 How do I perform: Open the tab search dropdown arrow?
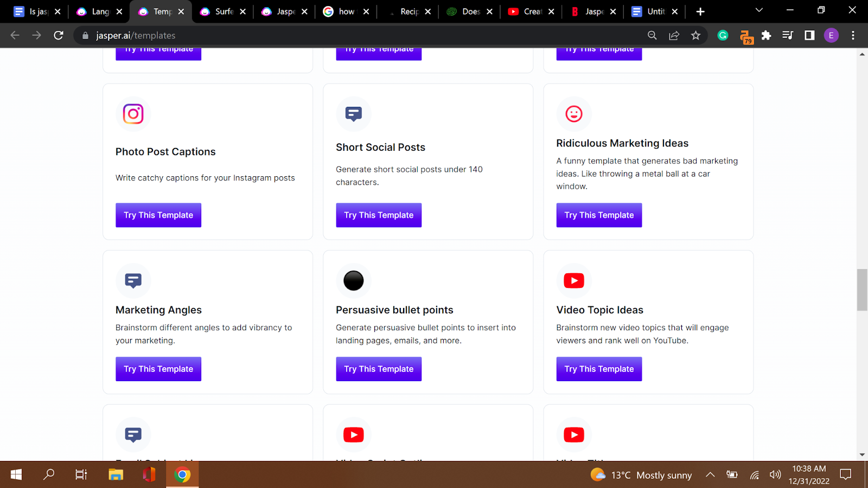759,10
